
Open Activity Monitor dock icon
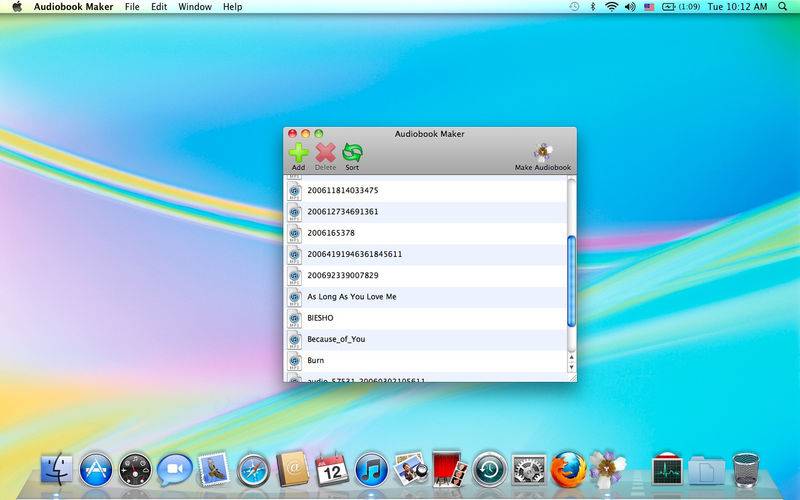(667, 468)
